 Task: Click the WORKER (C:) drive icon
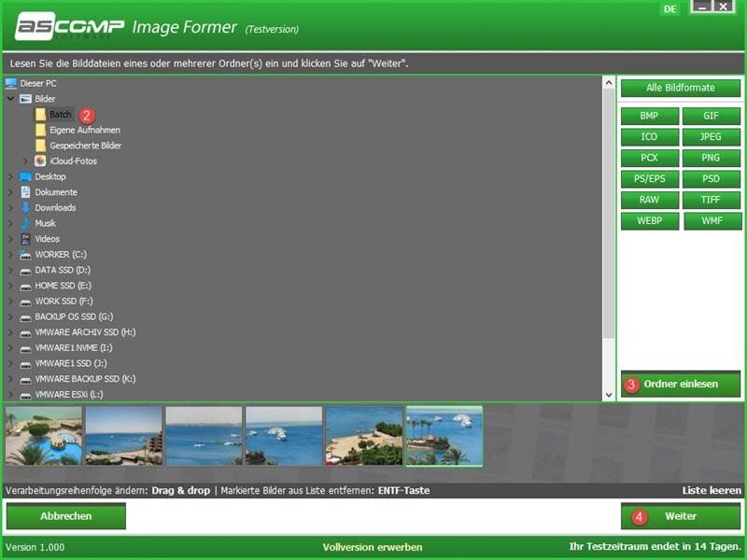pos(25,255)
